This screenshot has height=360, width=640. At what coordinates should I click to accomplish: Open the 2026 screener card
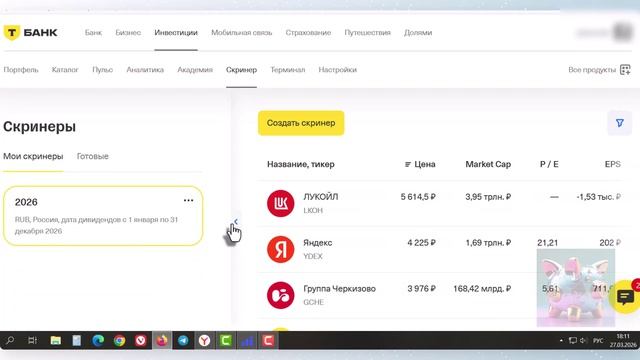103,216
